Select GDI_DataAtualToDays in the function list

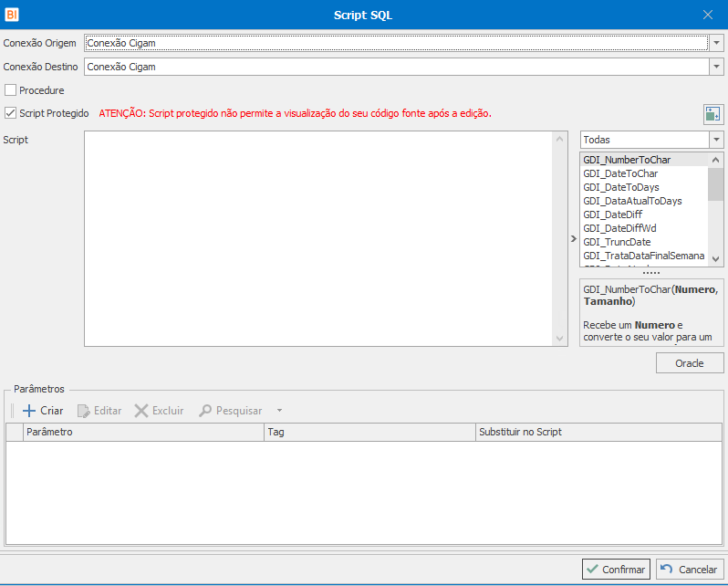644,201
